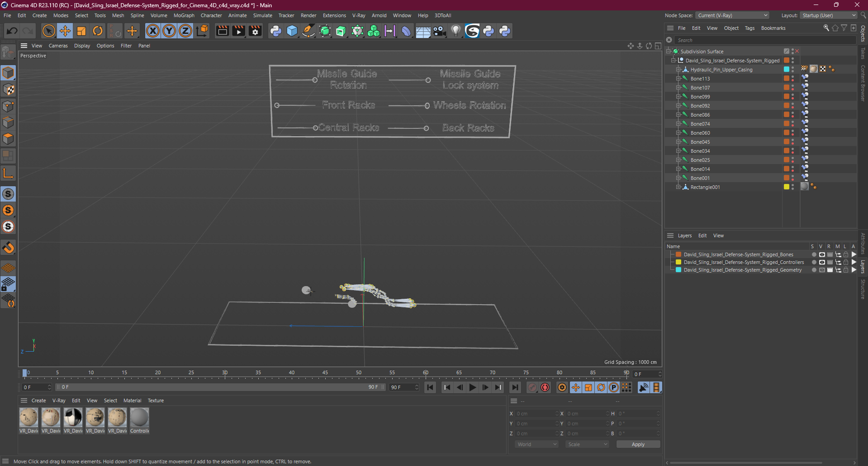Click yellow color swatch of Controllers layer

tap(678, 262)
